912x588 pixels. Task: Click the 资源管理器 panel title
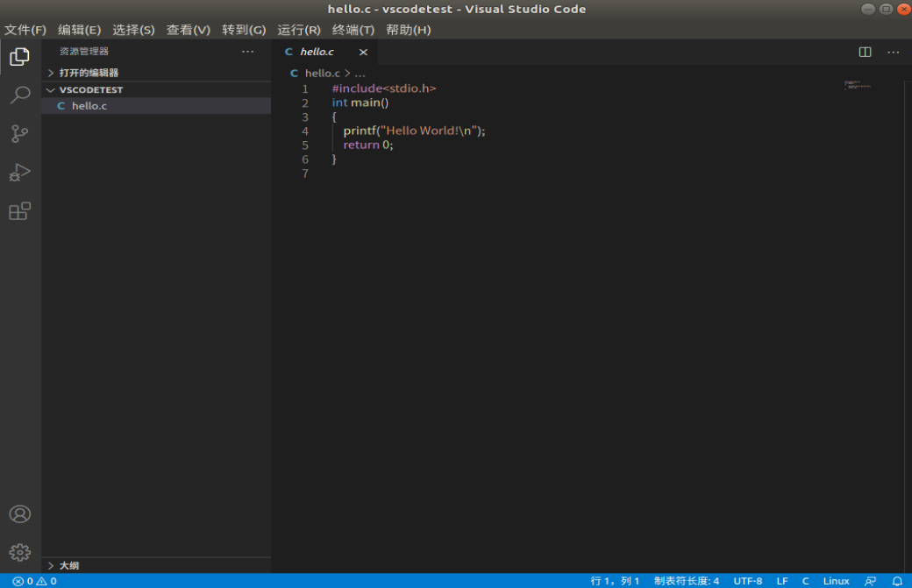(x=84, y=51)
